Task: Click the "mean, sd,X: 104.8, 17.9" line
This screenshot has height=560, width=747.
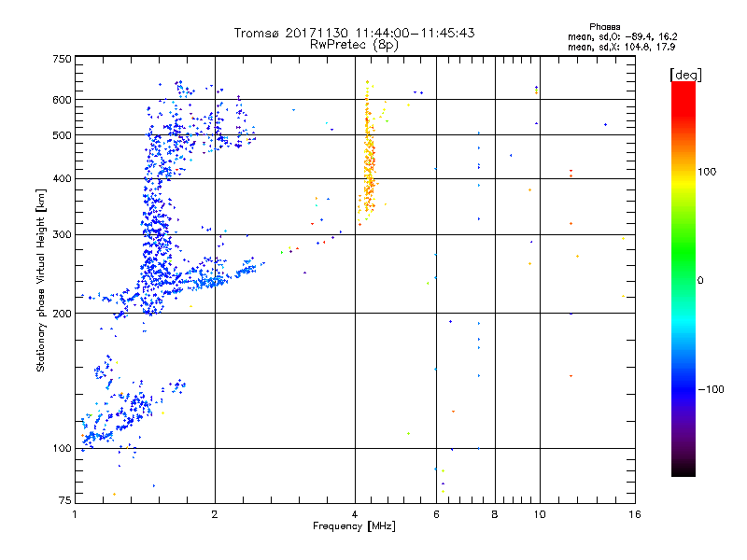Action: (x=621, y=47)
